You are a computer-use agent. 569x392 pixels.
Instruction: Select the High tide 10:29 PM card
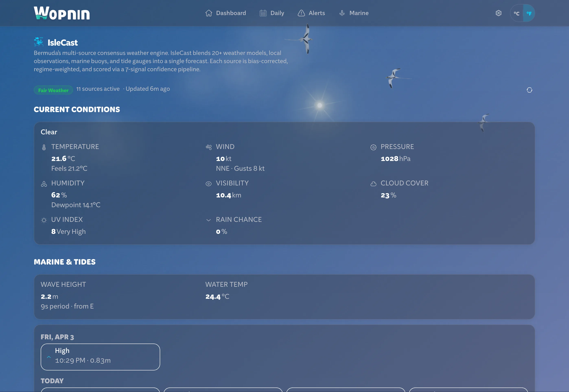[x=100, y=357]
